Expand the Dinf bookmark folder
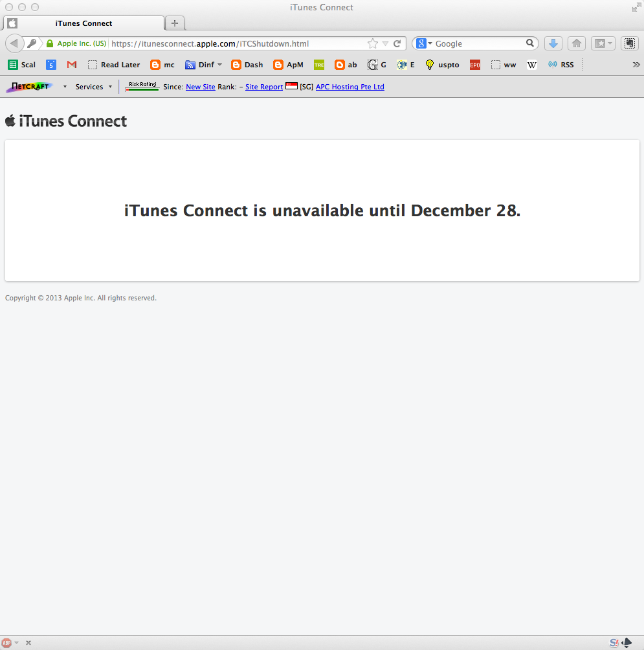644x650 pixels. click(x=203, y=65)
